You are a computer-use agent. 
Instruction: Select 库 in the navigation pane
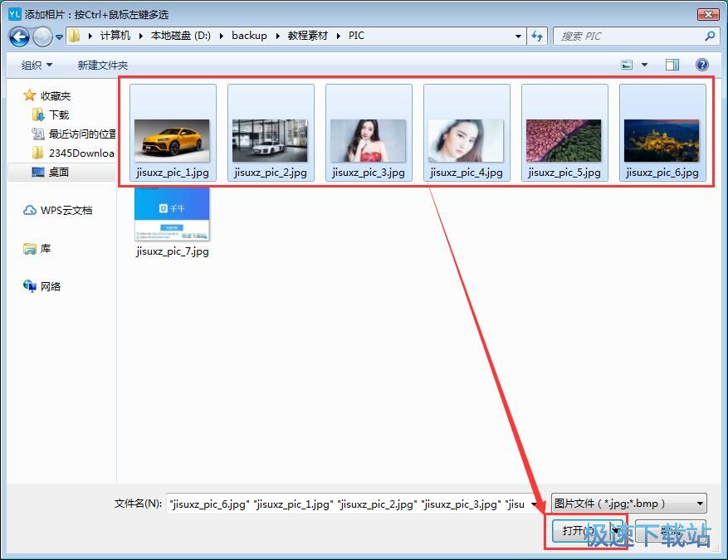pyautogui.click(x=46, y=249)
